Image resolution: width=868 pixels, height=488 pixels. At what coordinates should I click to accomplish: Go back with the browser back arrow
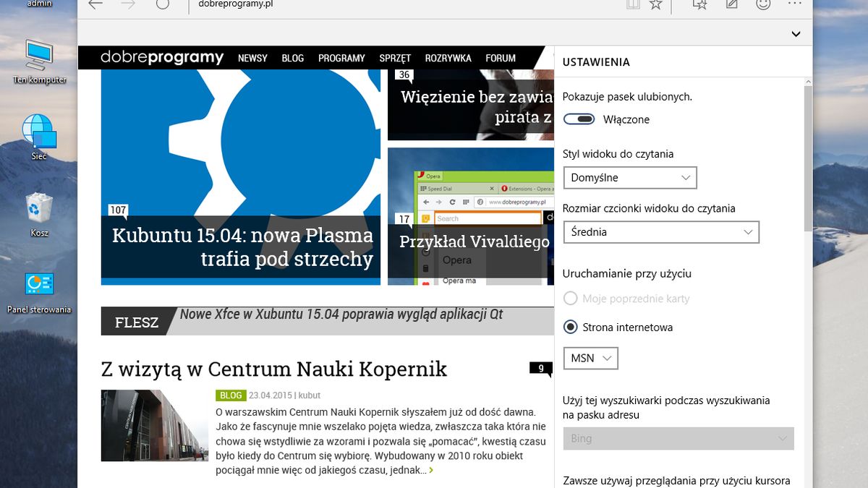(95, 4)
